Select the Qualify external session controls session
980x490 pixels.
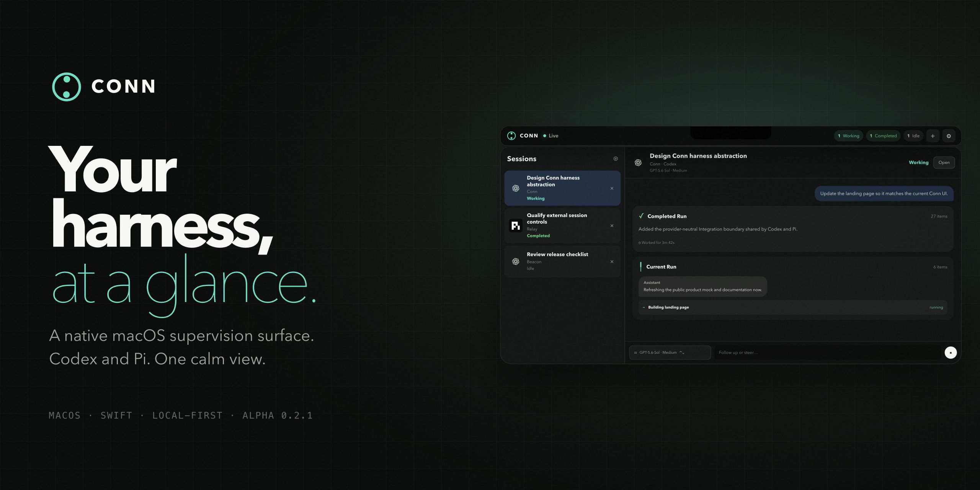(x=562, y=225)
